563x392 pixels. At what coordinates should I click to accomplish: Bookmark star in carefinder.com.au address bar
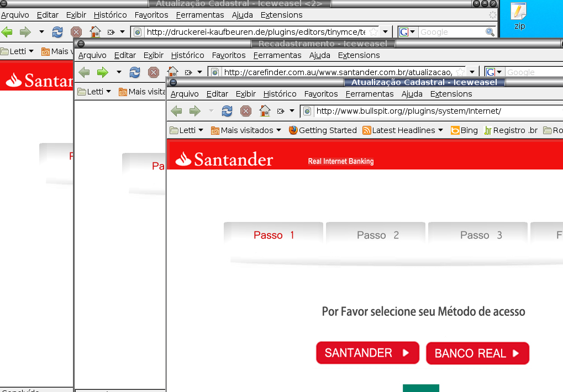[460, 72]
